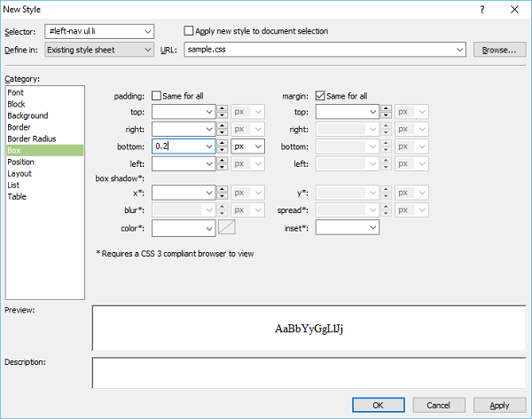Expand the inset dropdown
The image size is (532, 419).
tap(372, 228)
